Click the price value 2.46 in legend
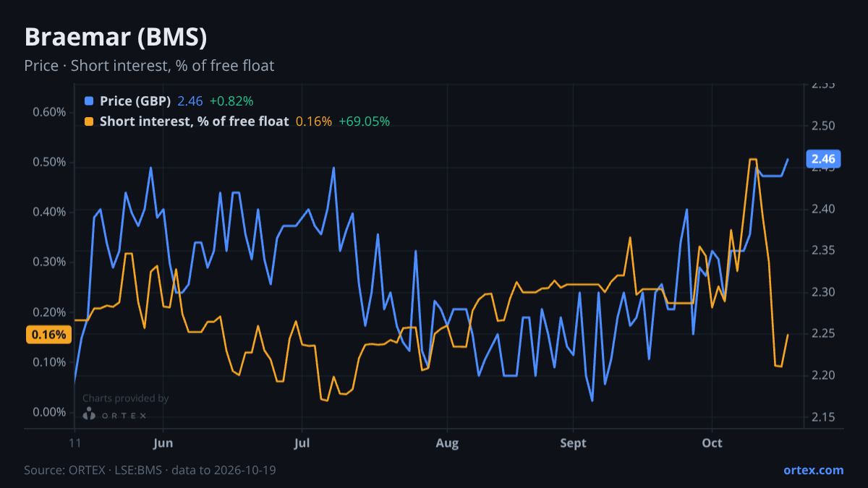868x488 pixels. click(x=190, y=101)
